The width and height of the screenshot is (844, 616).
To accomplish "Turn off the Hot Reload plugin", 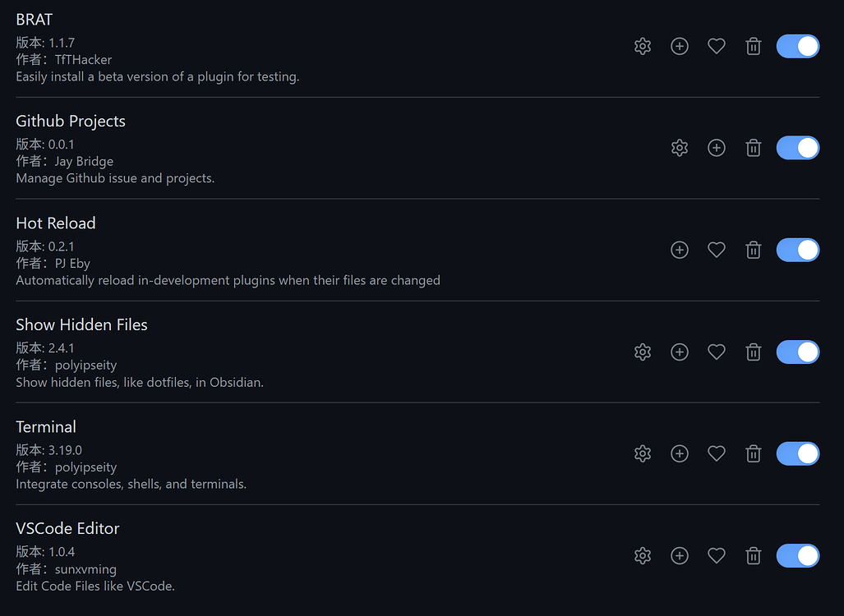I will click(x=797, y=250).
